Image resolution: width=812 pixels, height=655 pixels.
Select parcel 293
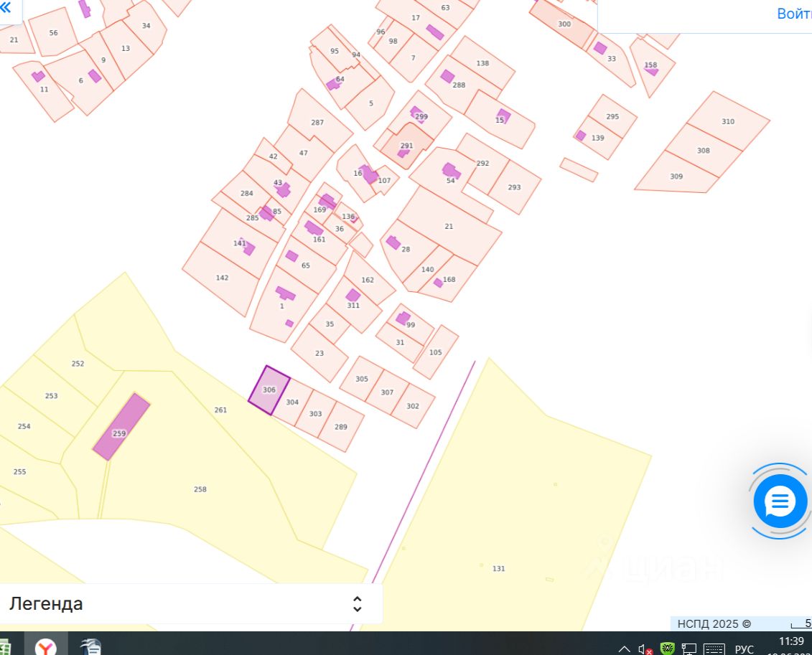pyautogui.click(x=514, y=187)
